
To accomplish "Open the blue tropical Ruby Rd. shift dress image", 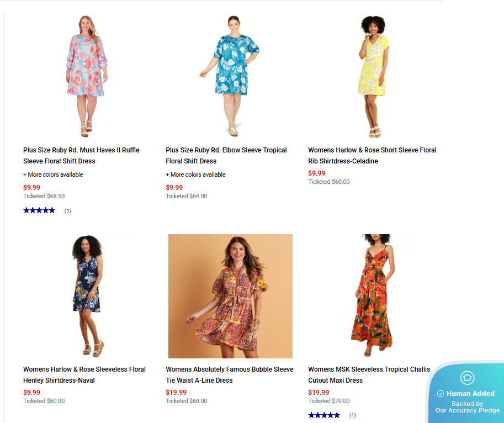I will tap(229, 77).
